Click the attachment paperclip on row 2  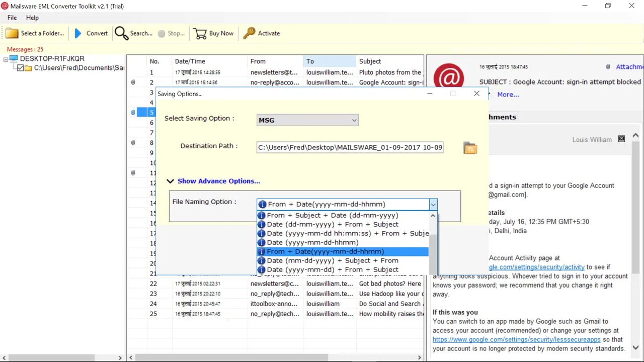pos(133,82)
